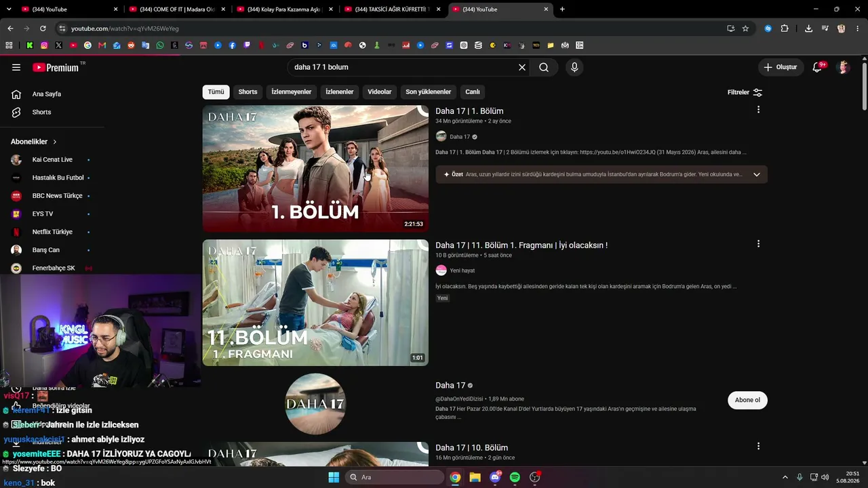Screen dimensions: 868x488
Task: Expand the Abonelikler section
Action: (x=34, y=142)
